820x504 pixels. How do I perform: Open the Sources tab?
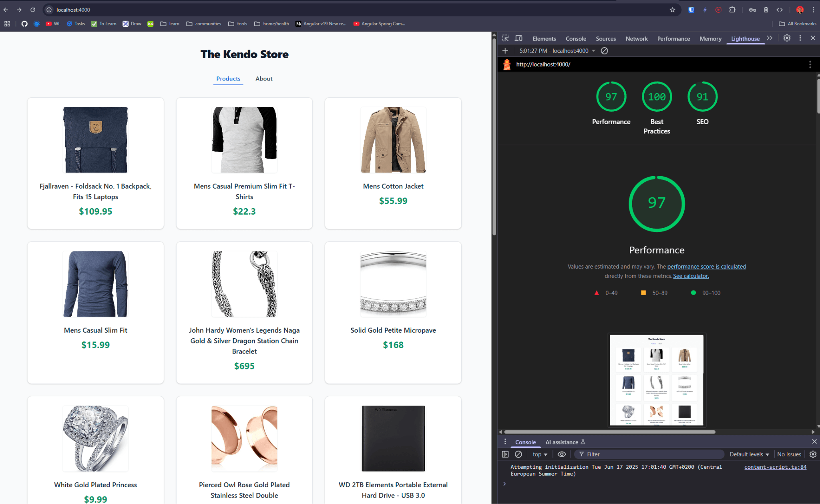click(x=606, y=39)
